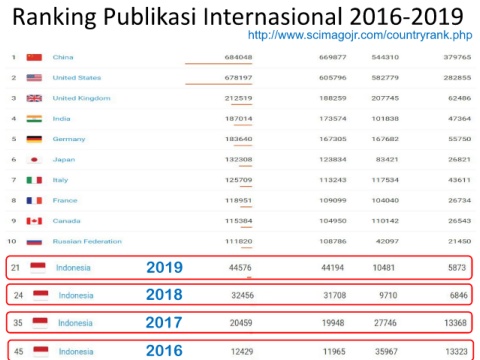Click the China flag icon

coord(34,57)
